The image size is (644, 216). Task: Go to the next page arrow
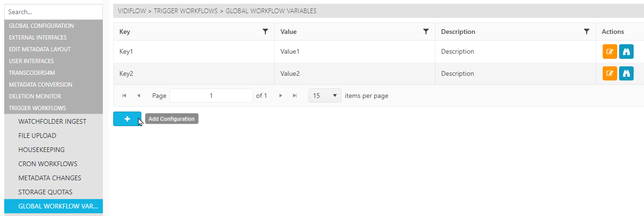[281, 96]
